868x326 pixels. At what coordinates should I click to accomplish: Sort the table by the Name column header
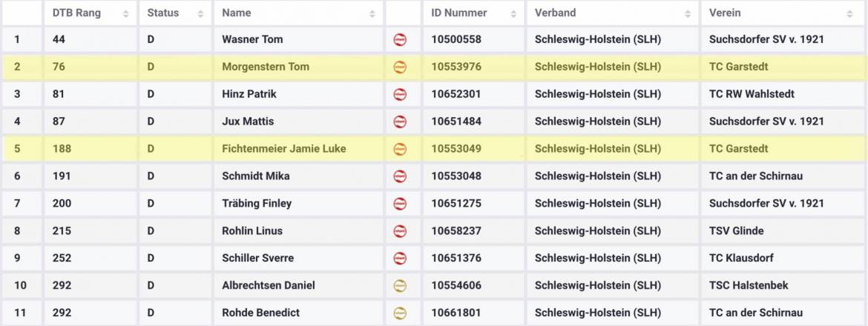pos(237,13)
